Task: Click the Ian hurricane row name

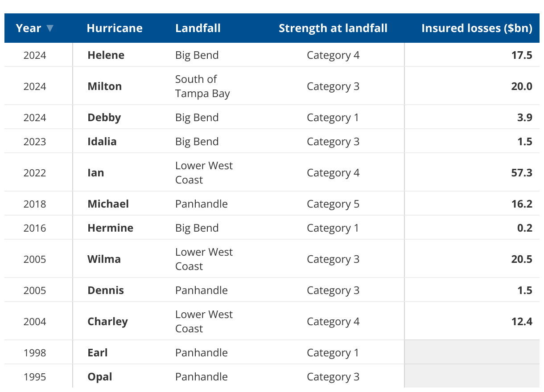Action: [96, 173]
